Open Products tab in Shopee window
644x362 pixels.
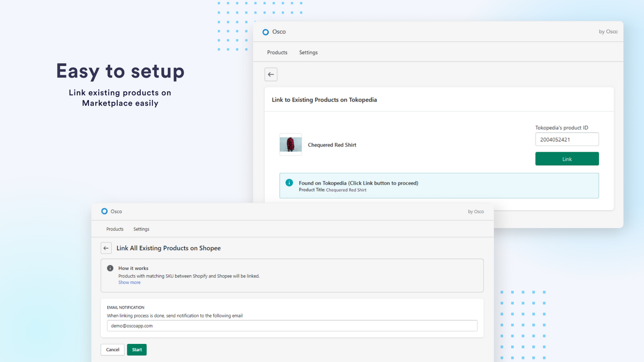(x=115, y=229)
